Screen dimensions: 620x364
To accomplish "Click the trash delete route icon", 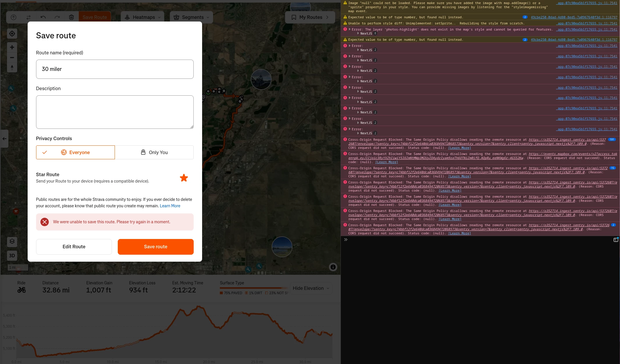I will (71, 17).
